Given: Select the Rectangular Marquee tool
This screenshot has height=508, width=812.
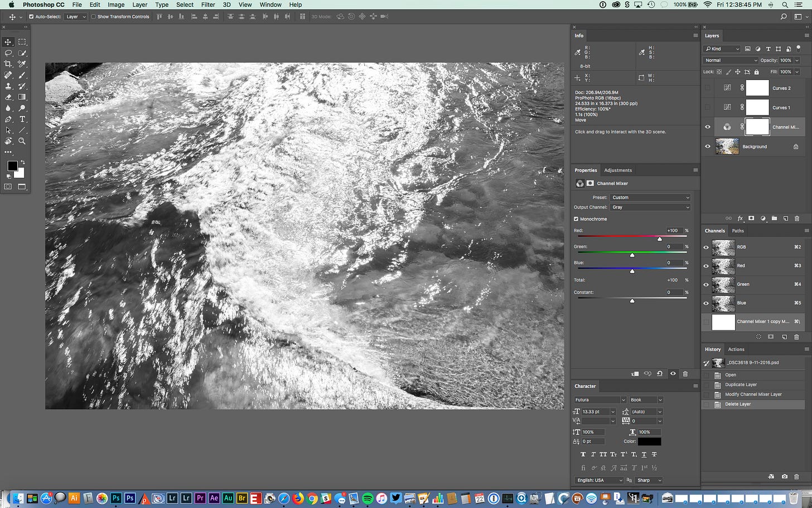Looking at the screenshot, I should (22, 42).
